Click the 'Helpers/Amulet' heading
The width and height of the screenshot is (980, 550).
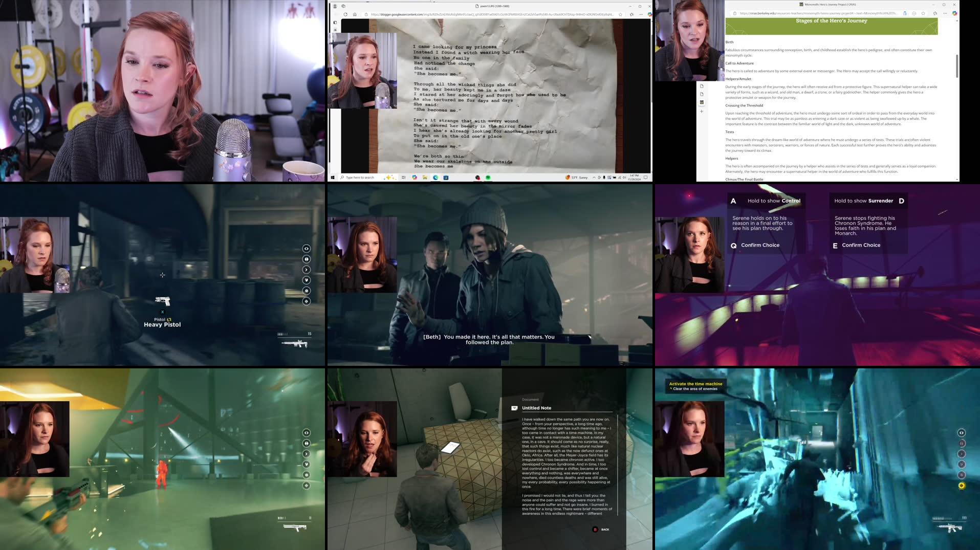[x=738, y=79]
